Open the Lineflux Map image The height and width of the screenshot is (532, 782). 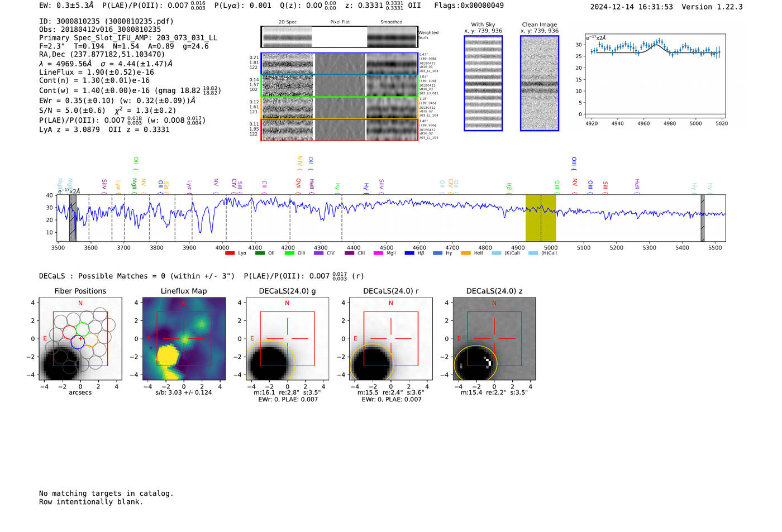pos(184,339)
